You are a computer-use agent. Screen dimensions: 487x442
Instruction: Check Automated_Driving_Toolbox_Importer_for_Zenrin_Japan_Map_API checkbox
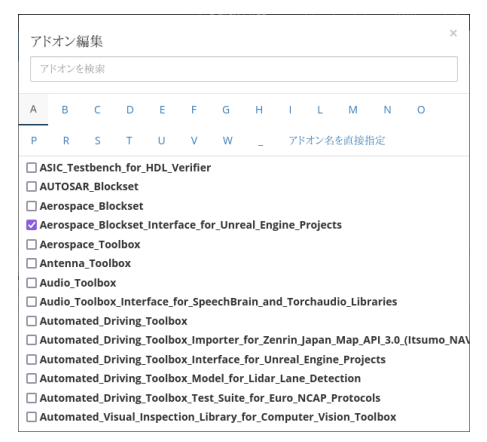tap(31, 340)
